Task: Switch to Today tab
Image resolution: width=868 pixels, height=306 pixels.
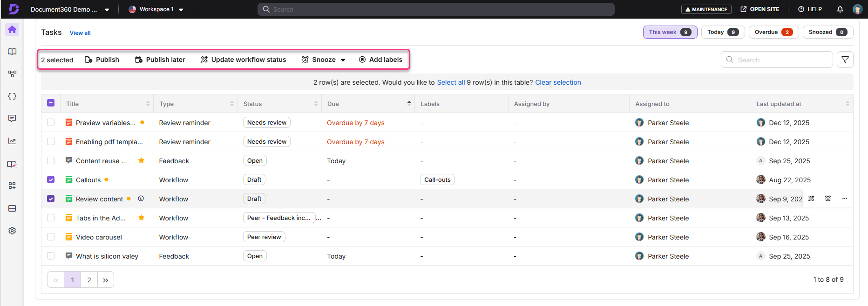Action: click(723, 32)
